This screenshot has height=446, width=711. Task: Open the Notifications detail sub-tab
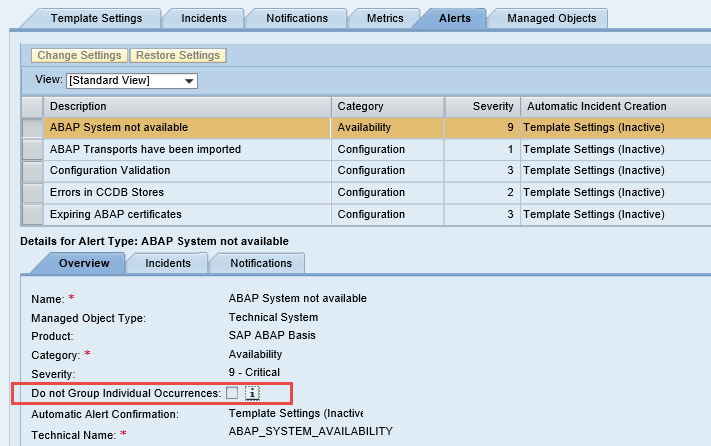point(261,263)
